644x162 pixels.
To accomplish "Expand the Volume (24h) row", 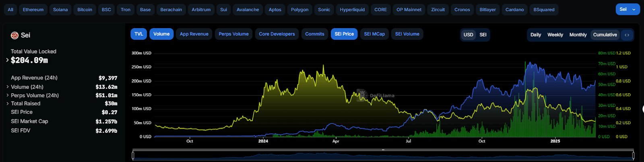I will tap(7, 87).
